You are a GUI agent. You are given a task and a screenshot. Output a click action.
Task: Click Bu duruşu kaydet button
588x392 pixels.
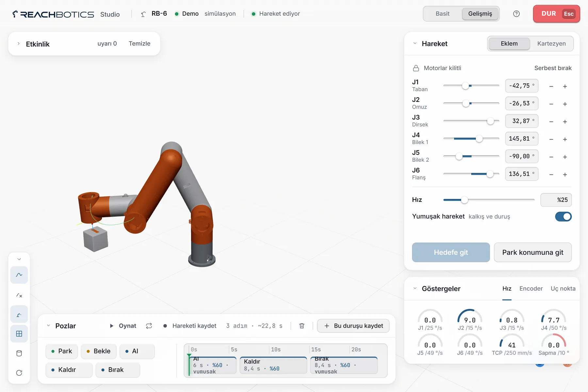point(353,326)
